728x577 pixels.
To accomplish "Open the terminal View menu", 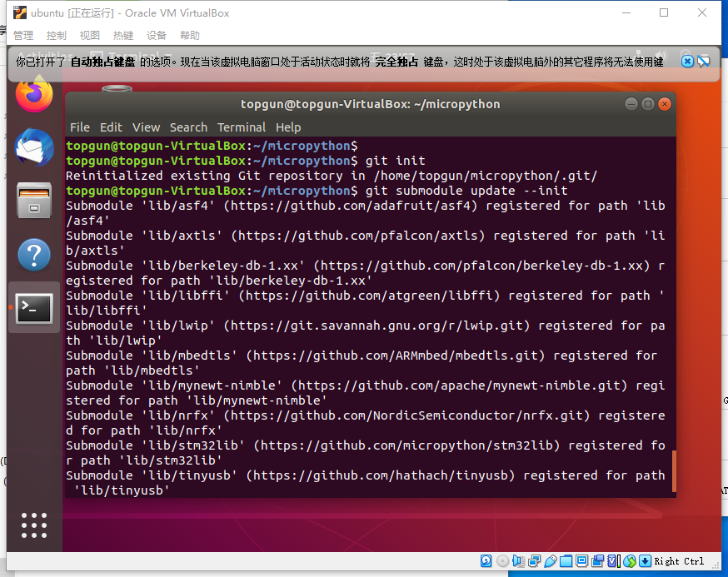I will (147, 127).
